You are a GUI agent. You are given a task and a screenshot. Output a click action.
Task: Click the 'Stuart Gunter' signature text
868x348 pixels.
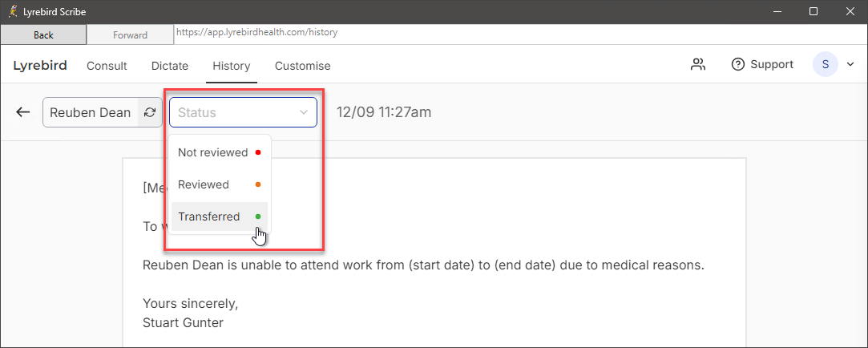184,322
